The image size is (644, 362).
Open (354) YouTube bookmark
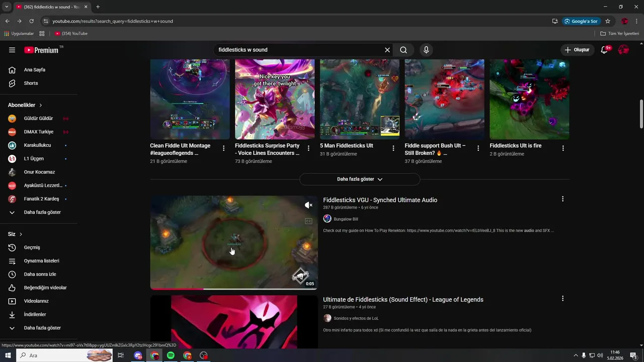tap(71, 34)
